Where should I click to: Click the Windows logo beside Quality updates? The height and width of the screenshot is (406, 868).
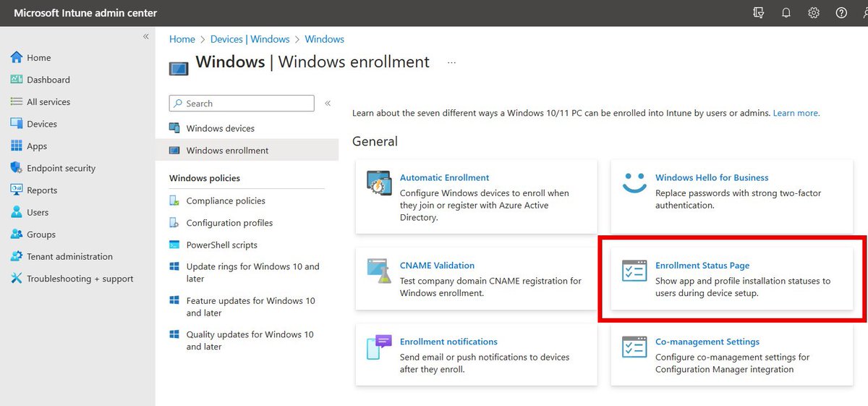174,334
